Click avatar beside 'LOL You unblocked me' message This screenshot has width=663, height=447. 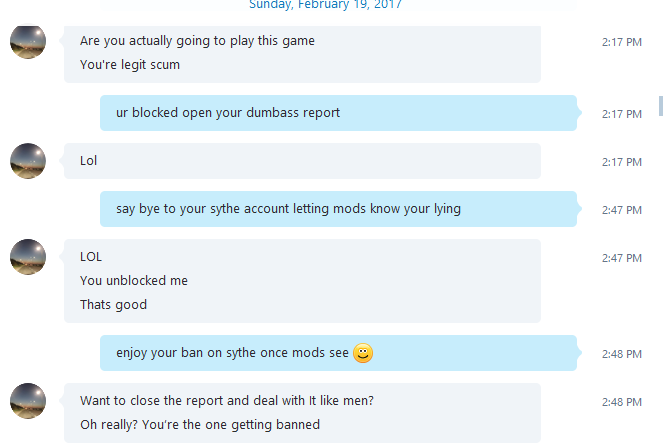[28, 257]
